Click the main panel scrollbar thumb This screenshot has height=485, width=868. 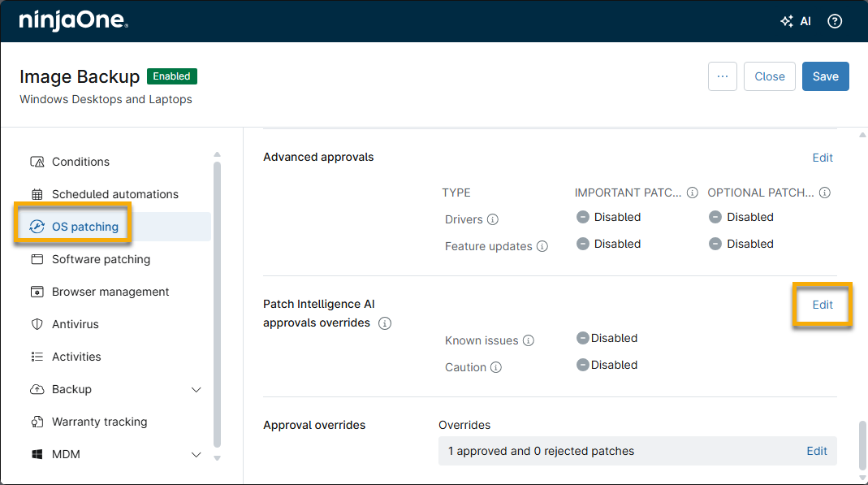pyautogui.click(x=862, y=444)
